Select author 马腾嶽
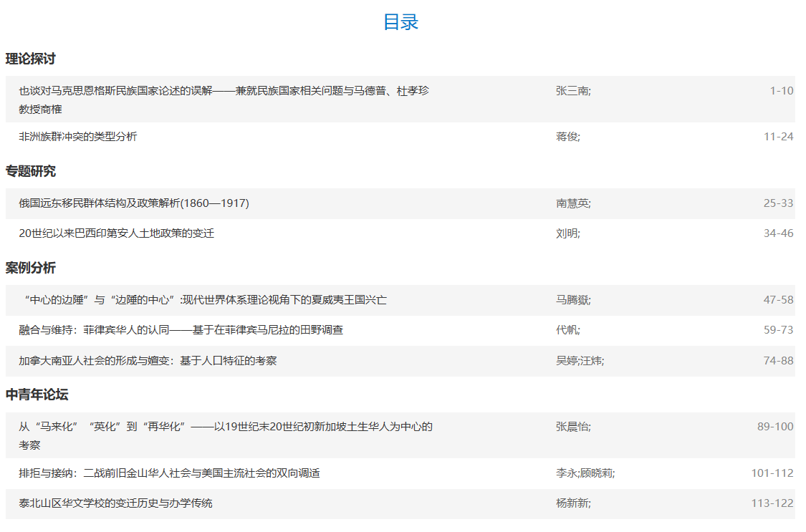Image resolution: width=806 pixels, height=532 pixels. [x=572, y=300]
